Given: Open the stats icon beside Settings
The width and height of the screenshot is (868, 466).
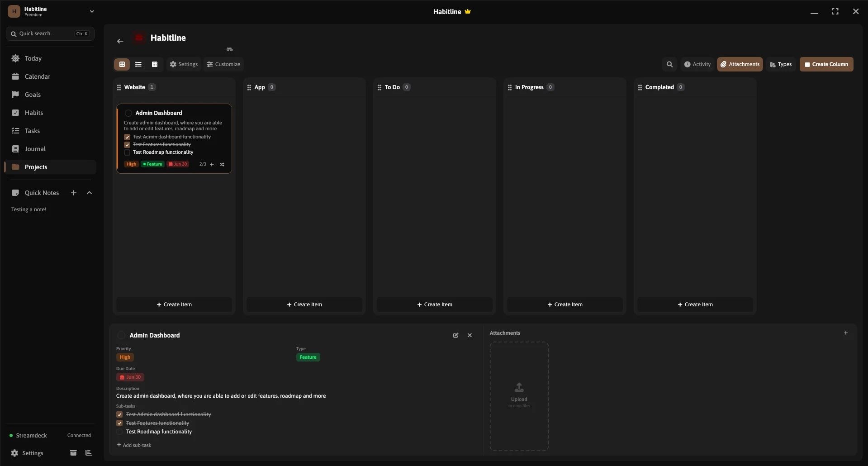Looking at the screenshot, I should click(89, 453).
